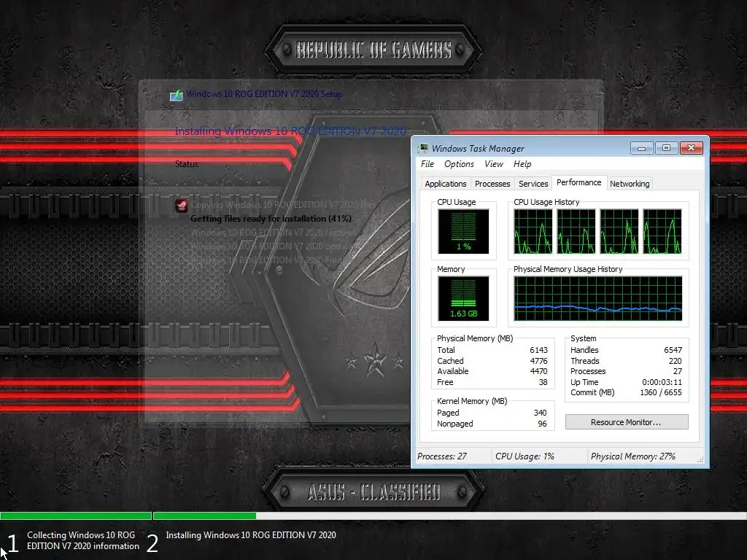This screenshot has height=560, width=747.
Task: Click the Memory 1.63 GB meter
Action: pyautogui.click(x=463, y=298)
